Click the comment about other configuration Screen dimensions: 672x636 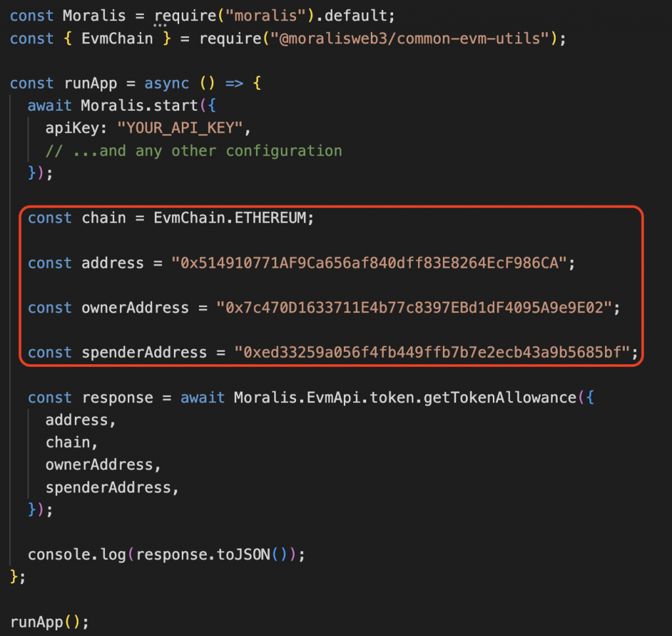click(194, 151)
